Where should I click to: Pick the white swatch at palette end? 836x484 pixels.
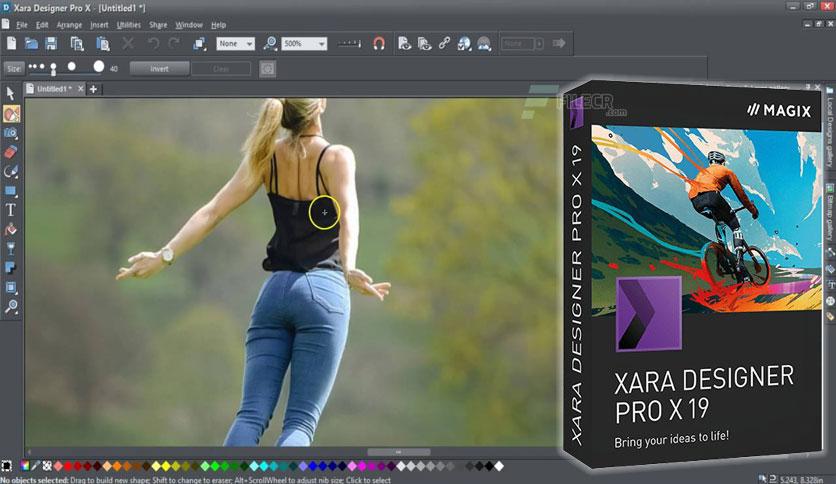tap(499, 466)
